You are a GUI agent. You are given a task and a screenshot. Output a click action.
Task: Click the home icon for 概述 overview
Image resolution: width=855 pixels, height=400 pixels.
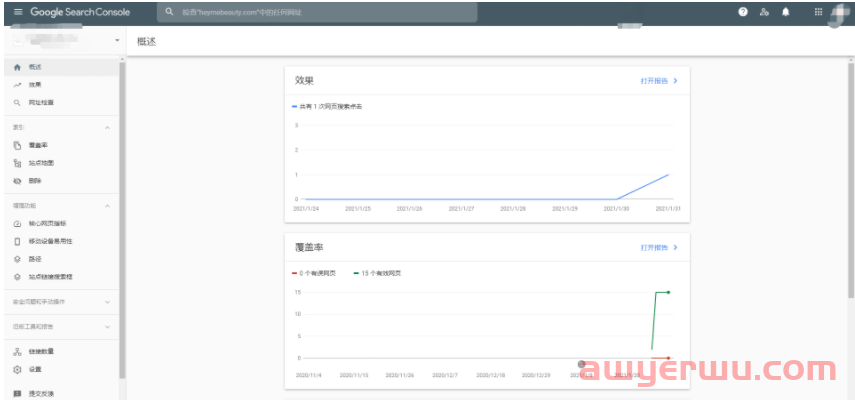[17, 67]
